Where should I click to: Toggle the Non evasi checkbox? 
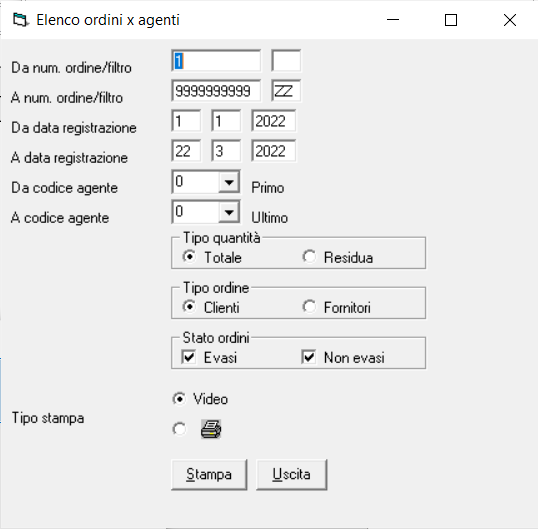[308, 357]
